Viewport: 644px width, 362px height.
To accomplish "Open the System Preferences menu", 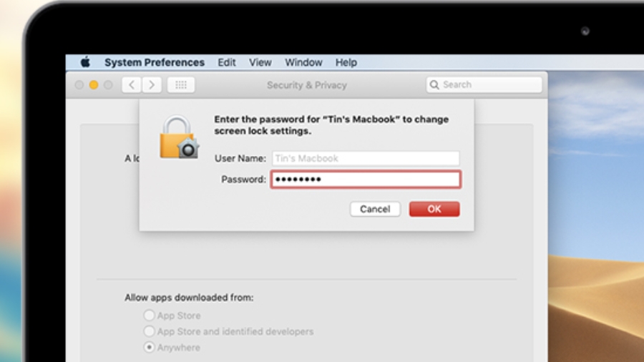I will click(155, 62).
